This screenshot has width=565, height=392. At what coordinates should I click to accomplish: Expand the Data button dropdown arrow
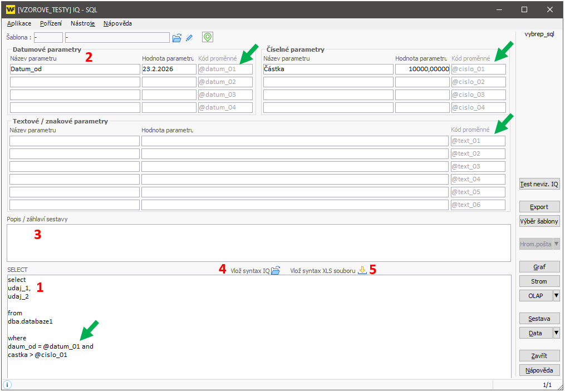tap(556, 333)
